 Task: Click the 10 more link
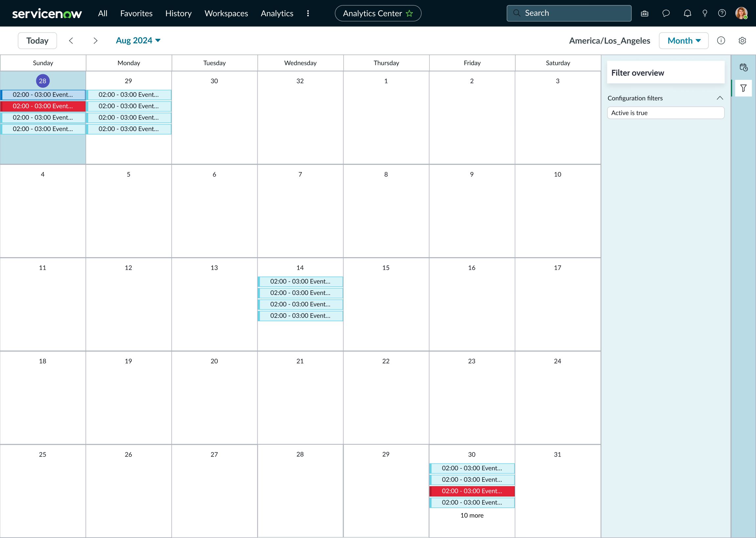pos(472,515)
